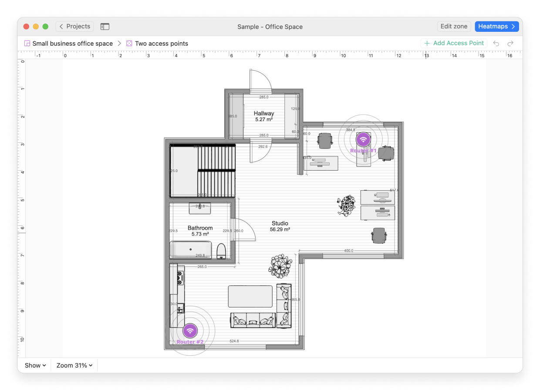Click the floor plan icon before Small business office space
The width and height of the screenshot is (540, 392).
pos(27,43)
